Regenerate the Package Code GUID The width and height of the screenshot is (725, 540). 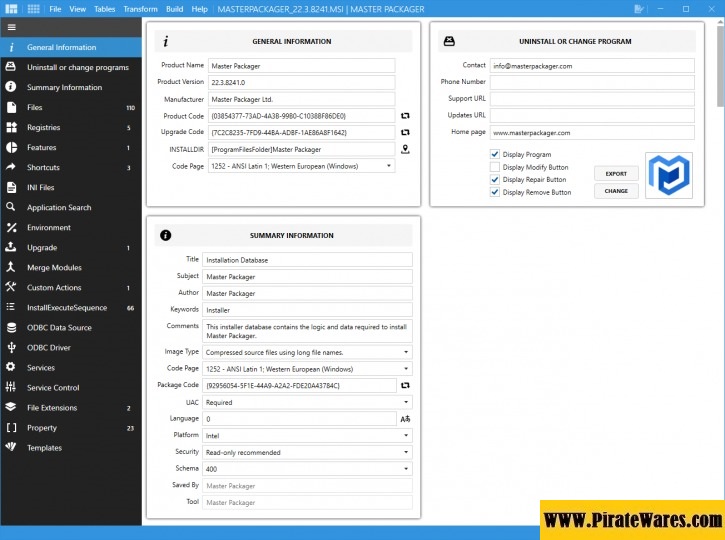pos(405,385)
